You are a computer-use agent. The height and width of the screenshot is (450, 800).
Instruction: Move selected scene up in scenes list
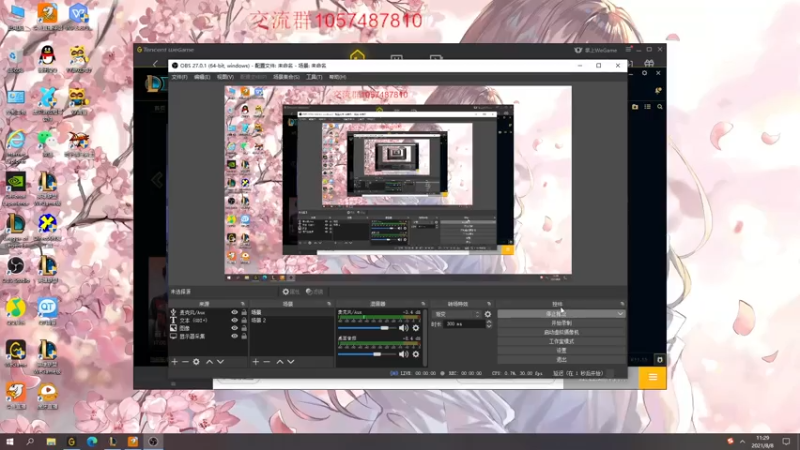(x=280, y=362)
